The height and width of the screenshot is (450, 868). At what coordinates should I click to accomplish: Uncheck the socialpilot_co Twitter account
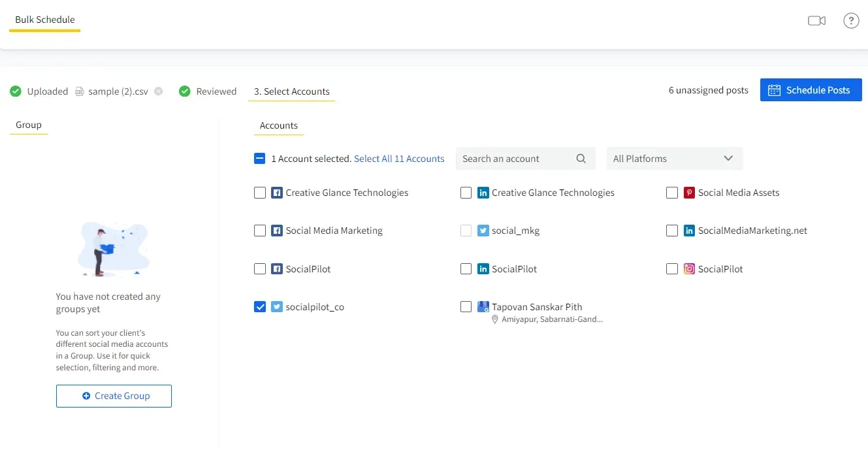click(260, 306)
